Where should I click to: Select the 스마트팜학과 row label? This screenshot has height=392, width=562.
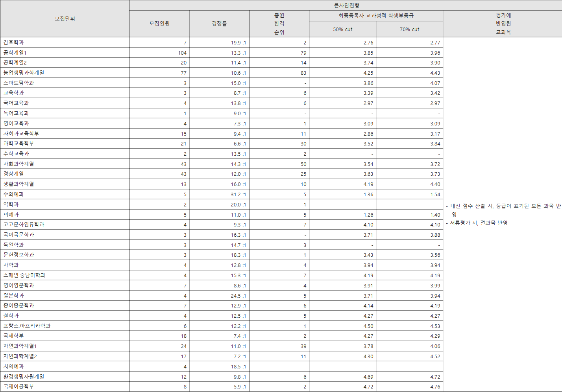[x=19, y=83]
